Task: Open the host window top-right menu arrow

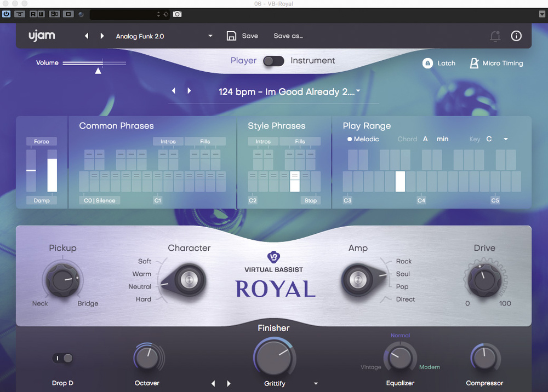Action: (x=542, y=14)
